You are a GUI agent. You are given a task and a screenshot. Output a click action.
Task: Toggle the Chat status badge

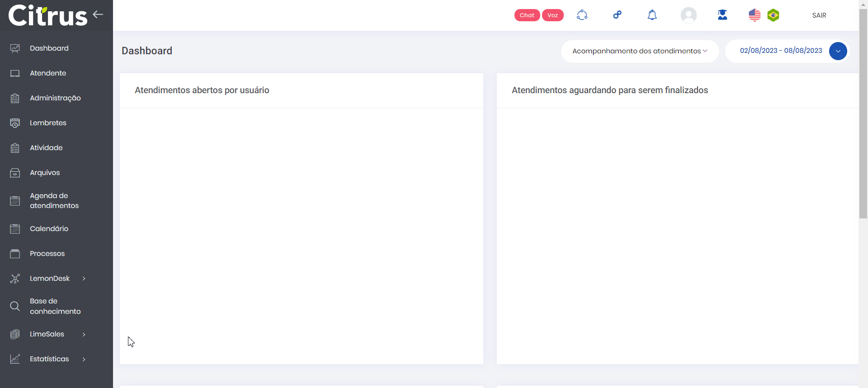tap(527, 15)
